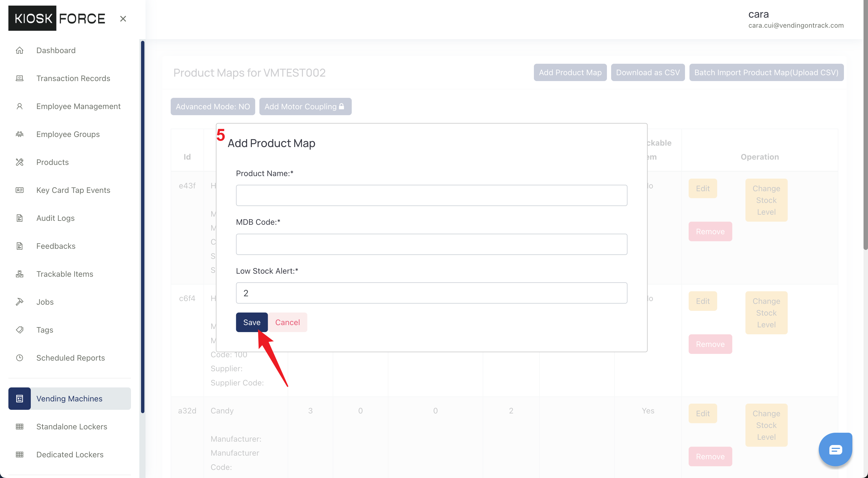Image resolution: width=868 pixels, height=478 pixels.
Task: Click the Product Name input field
Action: point(431,195)
